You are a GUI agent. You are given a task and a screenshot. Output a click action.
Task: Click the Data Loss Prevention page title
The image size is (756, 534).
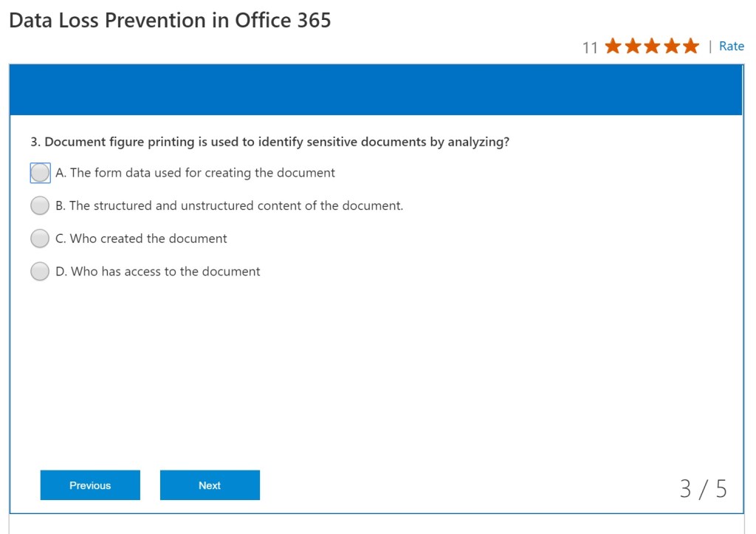170,20
